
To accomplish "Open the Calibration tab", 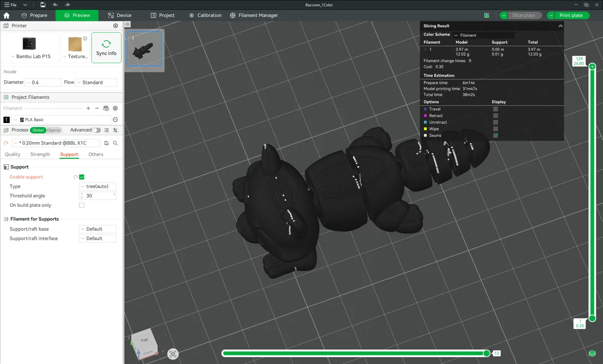I will [x=205, y=16].
